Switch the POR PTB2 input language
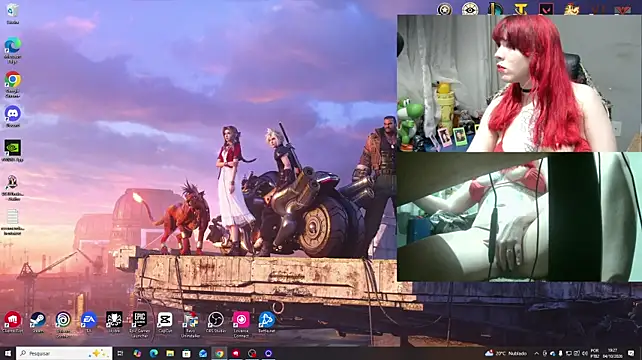Screen dimensions: 642x360 click(595, 353)
